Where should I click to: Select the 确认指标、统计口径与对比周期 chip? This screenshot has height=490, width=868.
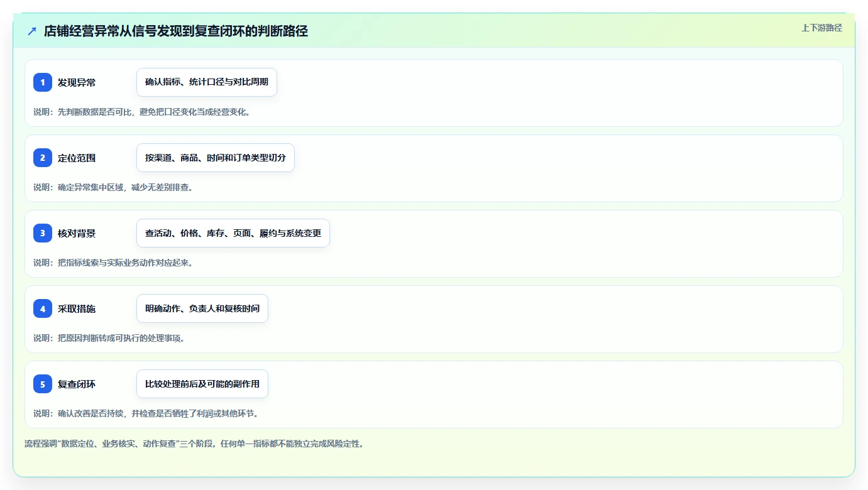[207, 82]
